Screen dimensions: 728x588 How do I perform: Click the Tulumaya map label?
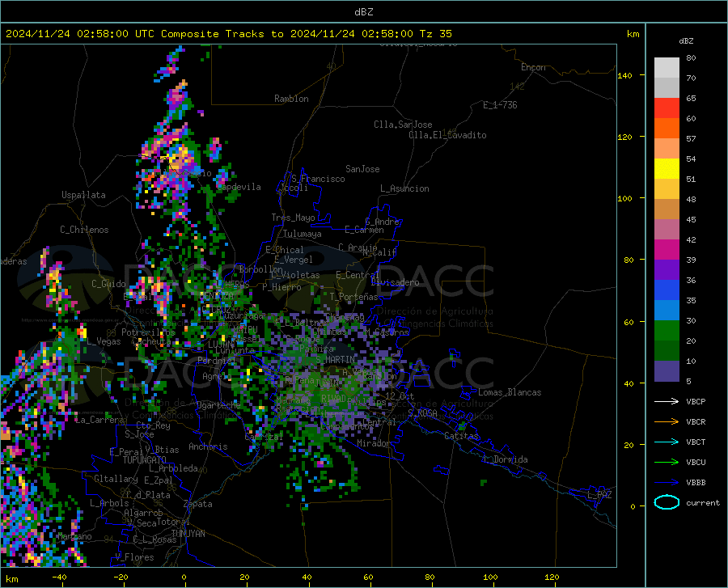pyautogui.click(x=302, y=234)
